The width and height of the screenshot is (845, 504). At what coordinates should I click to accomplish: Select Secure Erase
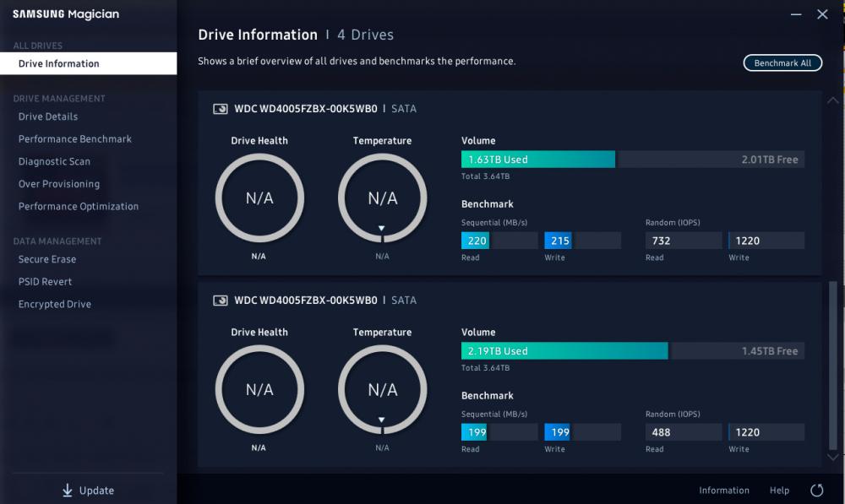point(47,259)
